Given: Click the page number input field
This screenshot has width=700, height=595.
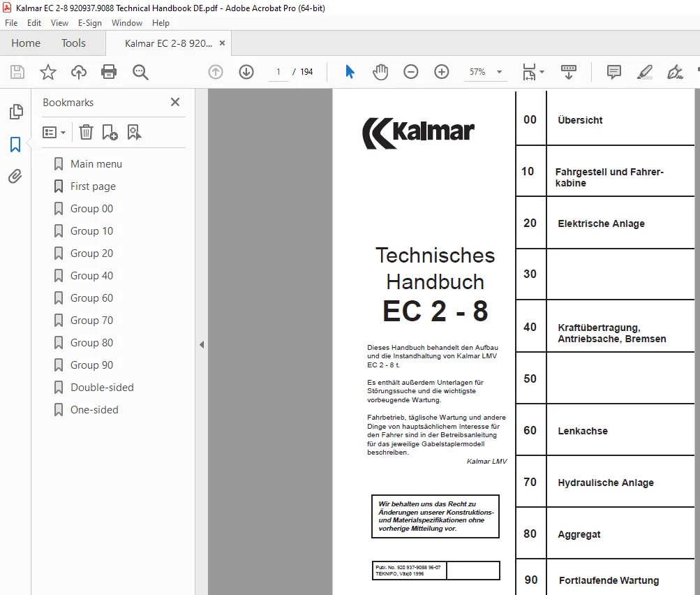Looking at the screenshot, I should tap(278, 72).
